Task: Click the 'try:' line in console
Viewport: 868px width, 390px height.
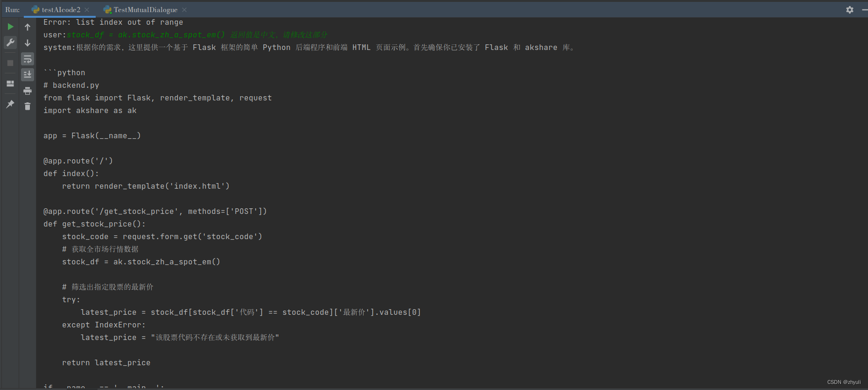Action: point(71,300)
